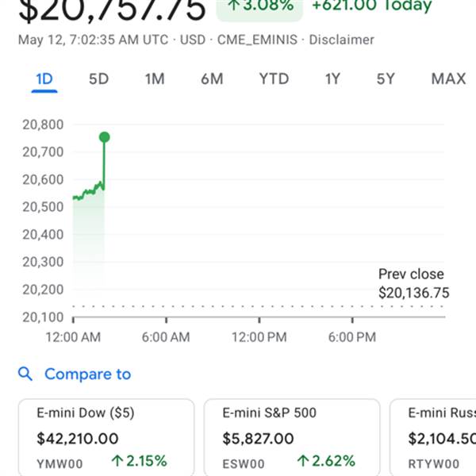Click the 6:00 AM marker on chart axis
The width and height of the screenshot is (476, 476).
click(x=166, y=337)
